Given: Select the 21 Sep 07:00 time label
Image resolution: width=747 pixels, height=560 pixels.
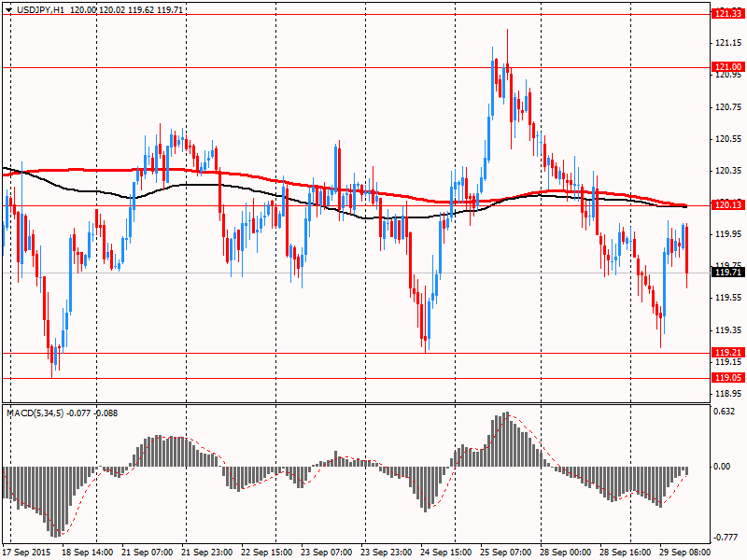Looking at the screenshot, I should [x=145, y=553].
